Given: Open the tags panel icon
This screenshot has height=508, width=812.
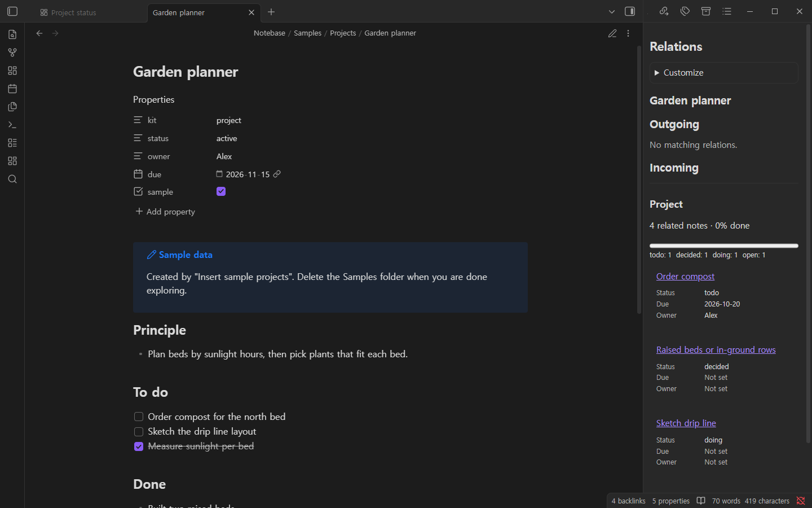Looking at the screenshot, I should click(685, 11).
